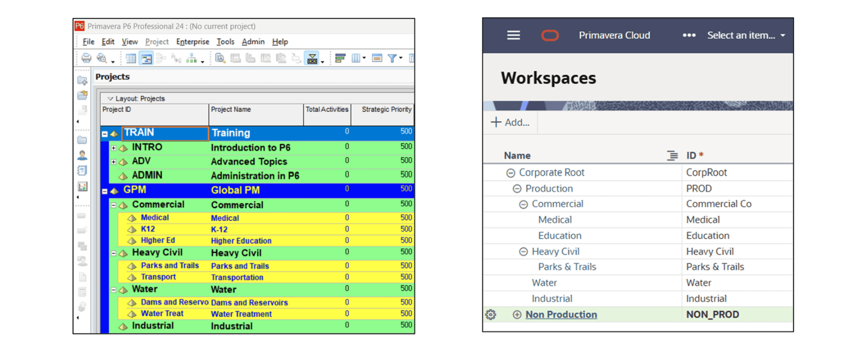The image size is (868, 345).
Task: Collapse Commercial workspace in Primavera Cloud
Action: pos(523,205)
